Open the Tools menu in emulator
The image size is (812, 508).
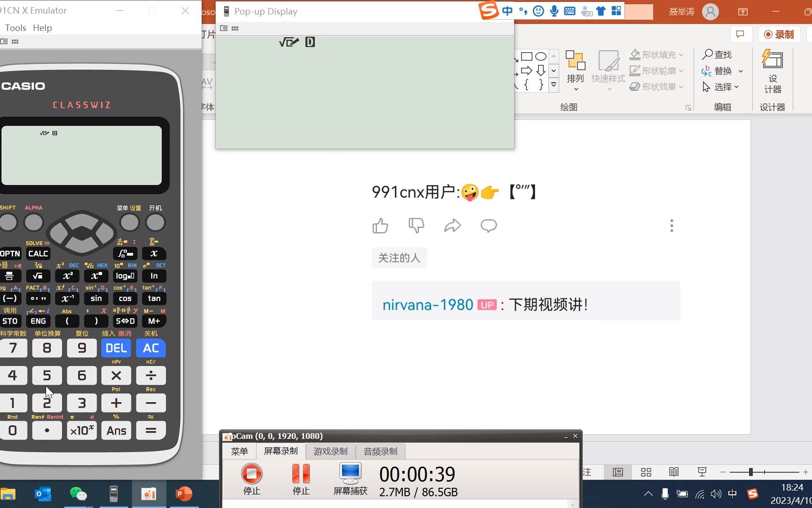point(16,28)
